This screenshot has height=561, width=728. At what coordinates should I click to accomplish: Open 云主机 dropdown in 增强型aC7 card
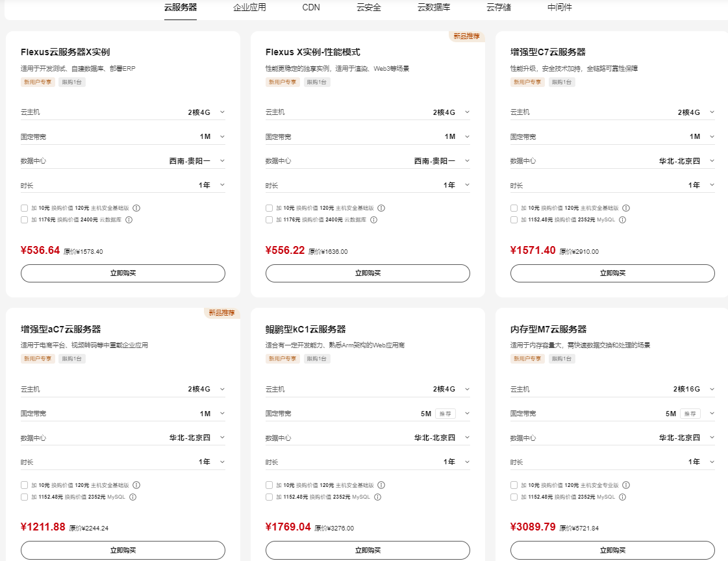click(123, 389)
